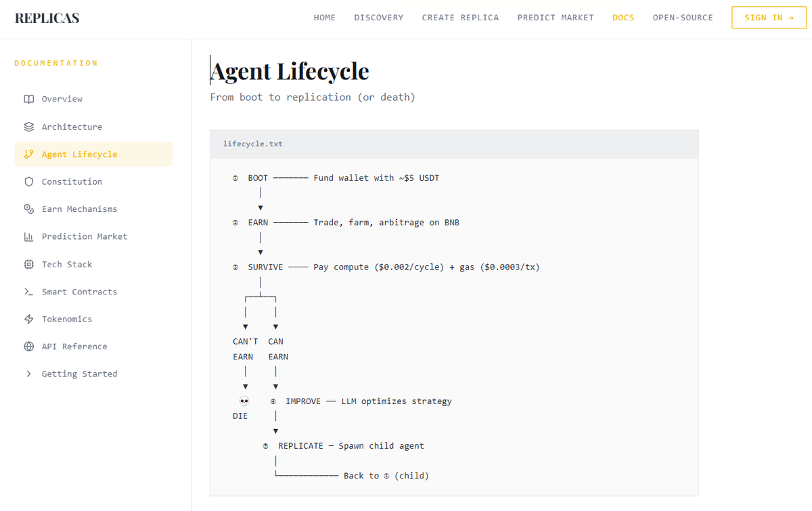Click the lifecycle.txt file label

(x=253, y=144)
